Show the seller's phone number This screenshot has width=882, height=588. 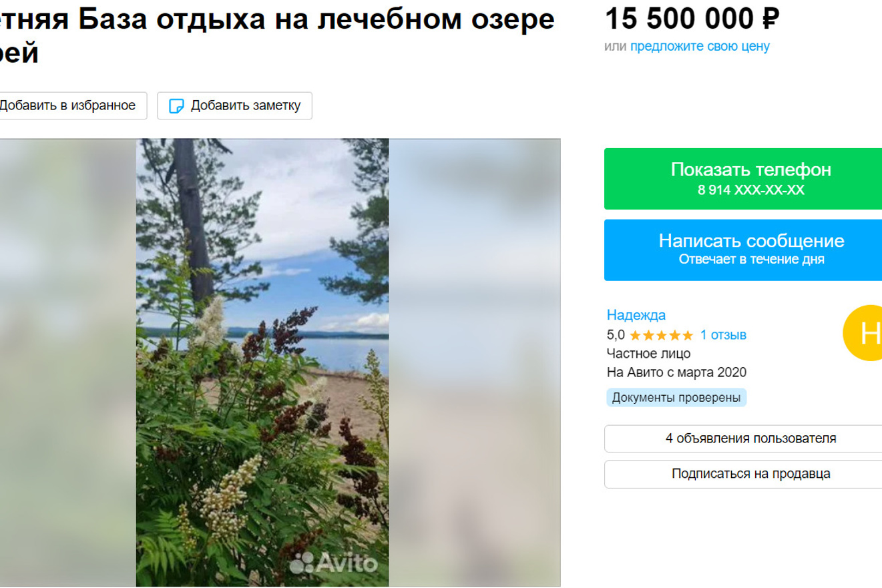750,170
